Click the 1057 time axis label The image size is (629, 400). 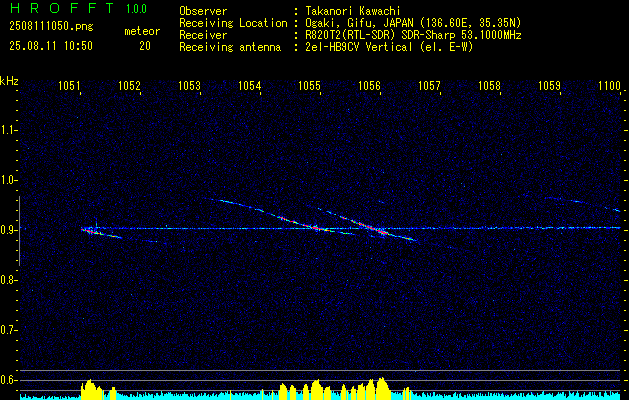tap(429, 85)
